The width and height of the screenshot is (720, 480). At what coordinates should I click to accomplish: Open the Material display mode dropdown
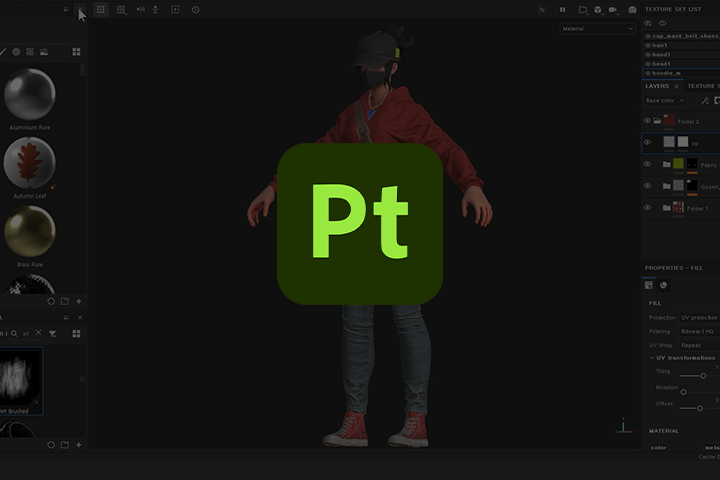tap(597, 28)
